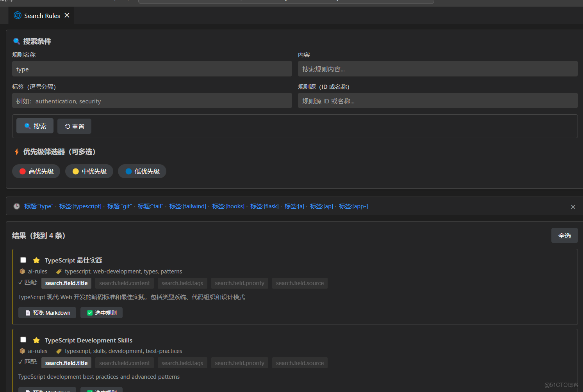The image size is (583, 392).
Task: Click tags "typescript, skills, development, best-practices"
Action: point(123,351)
